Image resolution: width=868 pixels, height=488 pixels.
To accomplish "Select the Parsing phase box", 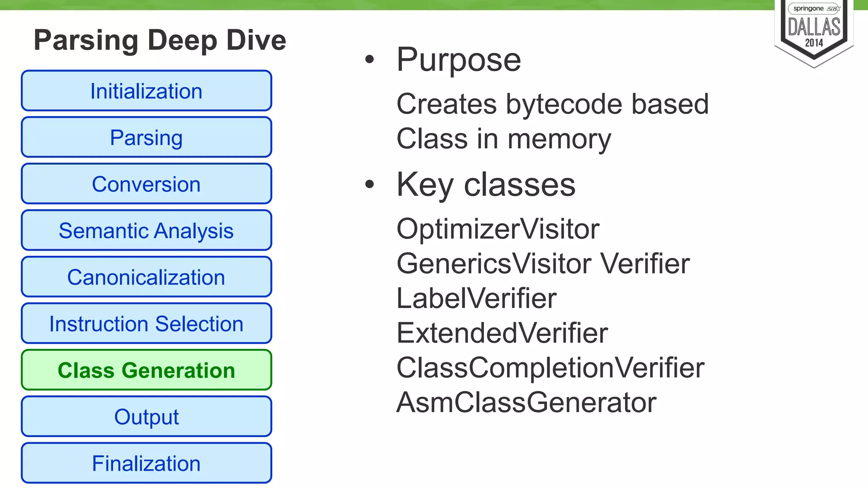I will tap(146, 138).
